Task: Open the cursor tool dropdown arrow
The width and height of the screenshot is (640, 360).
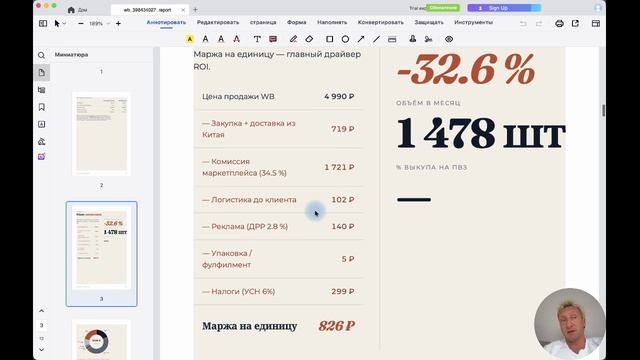Action: [x=64, y=24]
